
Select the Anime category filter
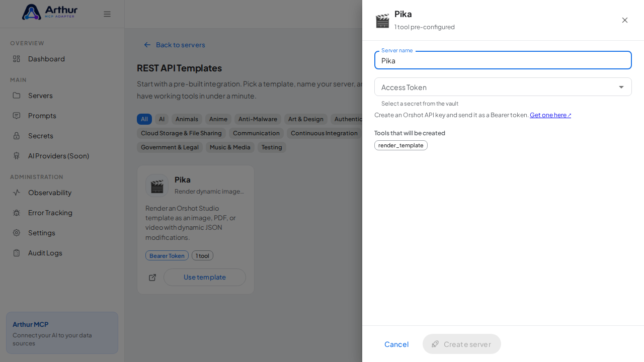click(218, 119)
